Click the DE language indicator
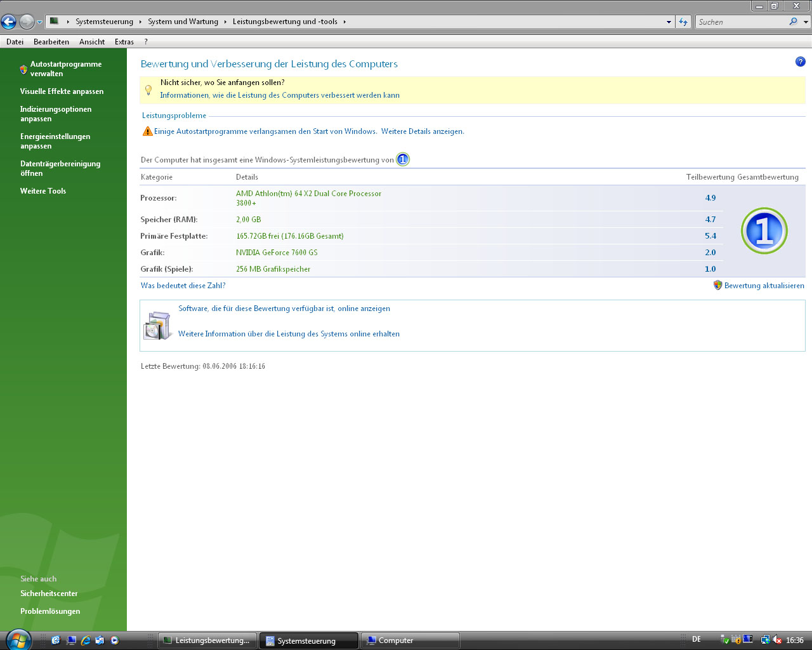This screenshot has height=650, width=812. (697, 639)
